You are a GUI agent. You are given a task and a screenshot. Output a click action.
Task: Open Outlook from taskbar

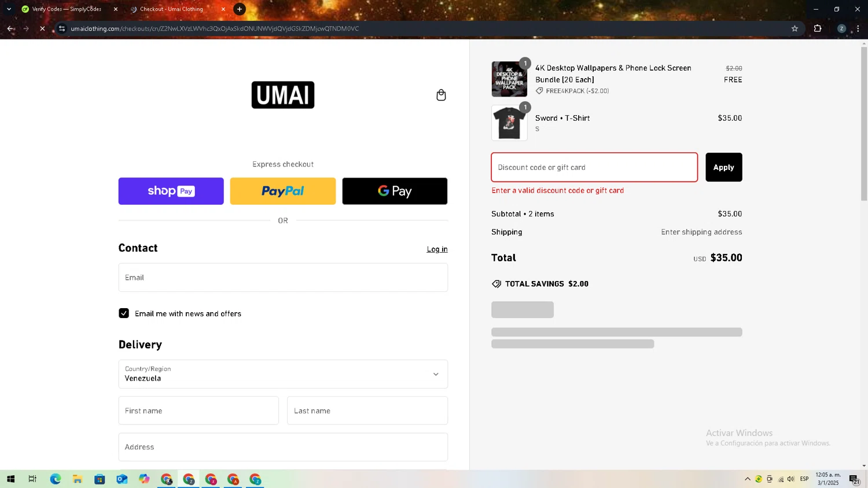[x=122, y=479]
